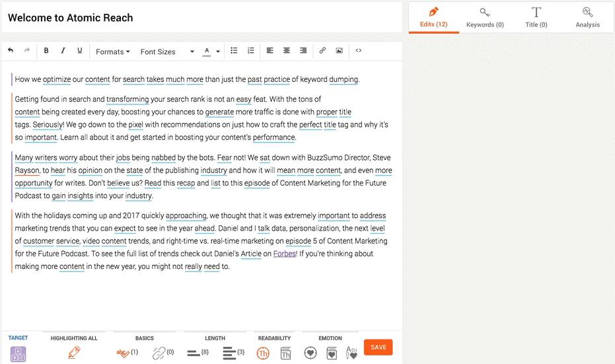615x364 pixels.
Task: Click the EMOTION section label
Action: (330, 338)
